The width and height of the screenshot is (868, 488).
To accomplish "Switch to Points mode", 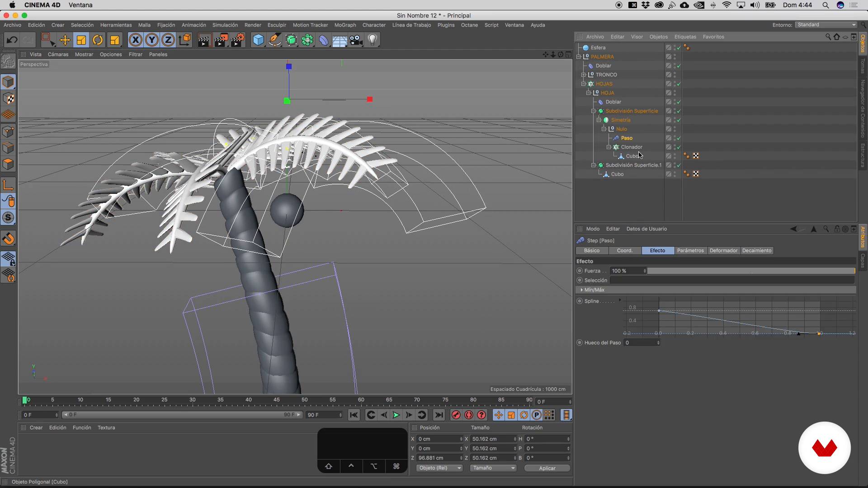I will pos(8,131).
